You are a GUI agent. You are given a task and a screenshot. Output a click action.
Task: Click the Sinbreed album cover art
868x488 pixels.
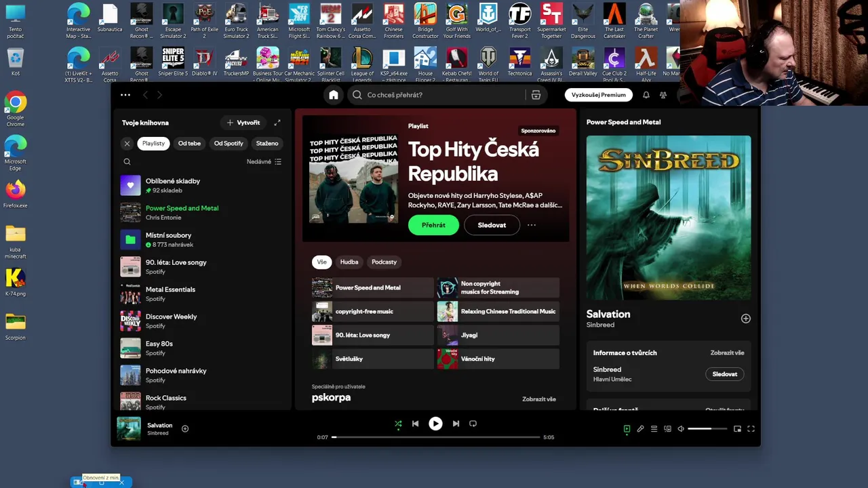tap(669, 218)
